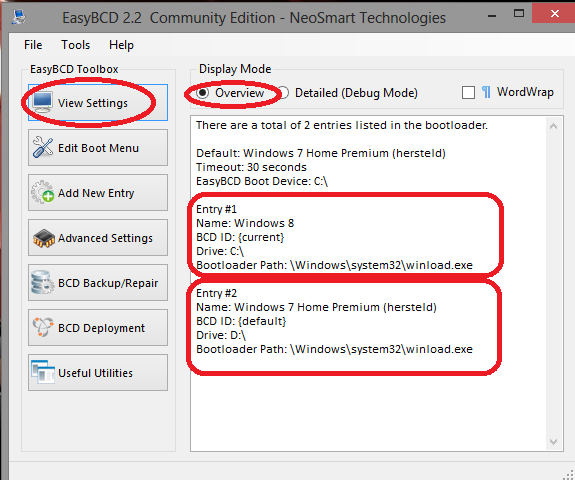575x480 pixels.
Task: Click the 'Entry #1' heading text
Action: [216, 209]
